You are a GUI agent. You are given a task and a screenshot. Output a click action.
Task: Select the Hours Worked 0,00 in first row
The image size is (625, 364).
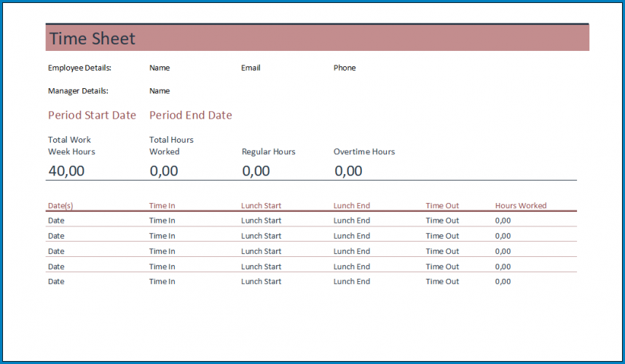tap(503, 221)
